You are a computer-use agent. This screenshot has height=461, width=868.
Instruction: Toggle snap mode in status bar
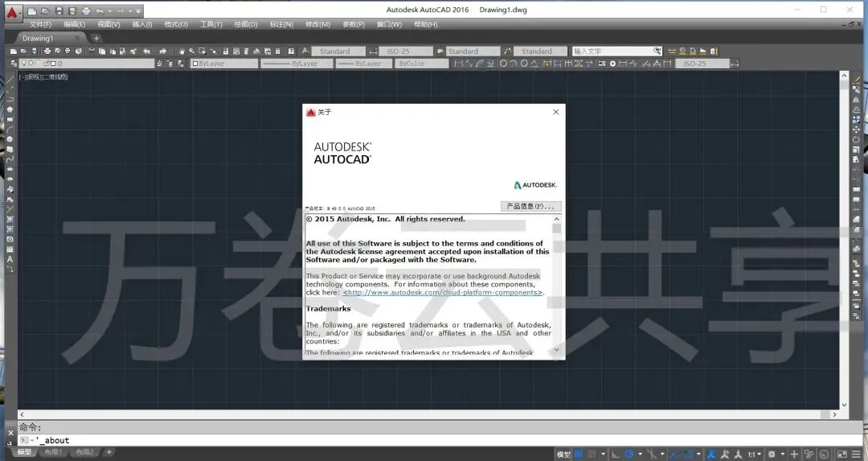592,455
